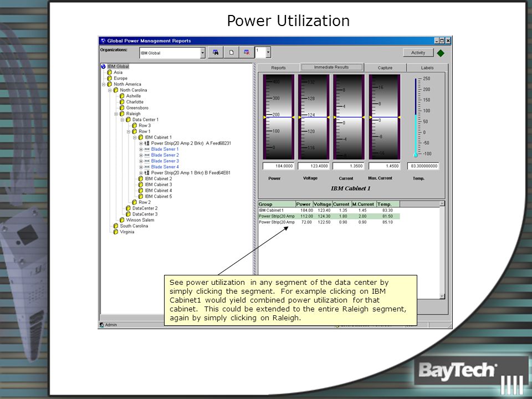The height and width of the screenshot is (399, 532).
Task: Click the Power value field 184.0000
Action: 278,166
